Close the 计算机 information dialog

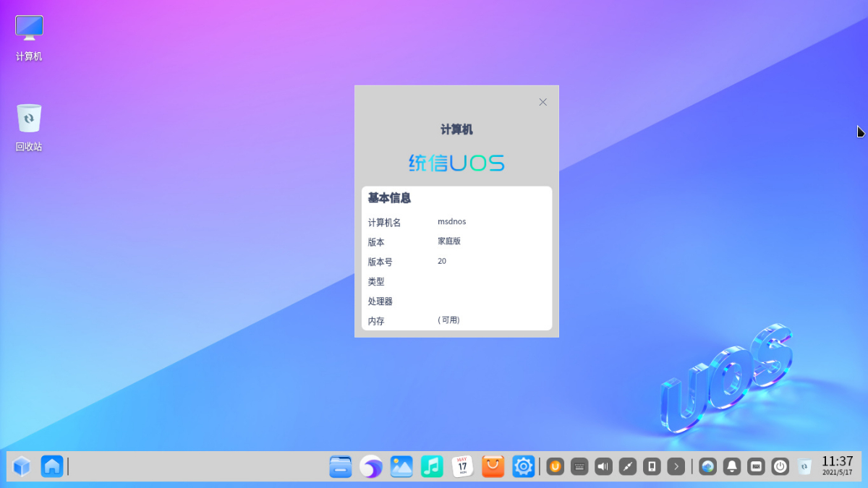pos(543,102)
